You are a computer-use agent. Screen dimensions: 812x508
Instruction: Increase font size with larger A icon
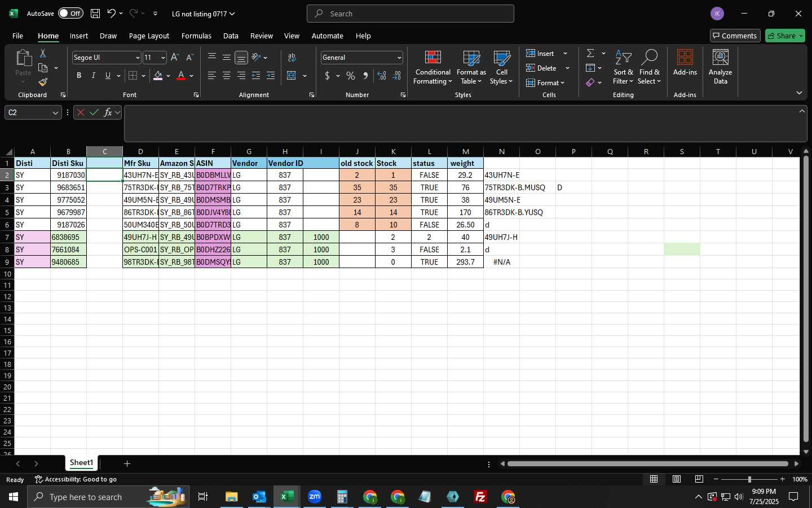point(175,58)
